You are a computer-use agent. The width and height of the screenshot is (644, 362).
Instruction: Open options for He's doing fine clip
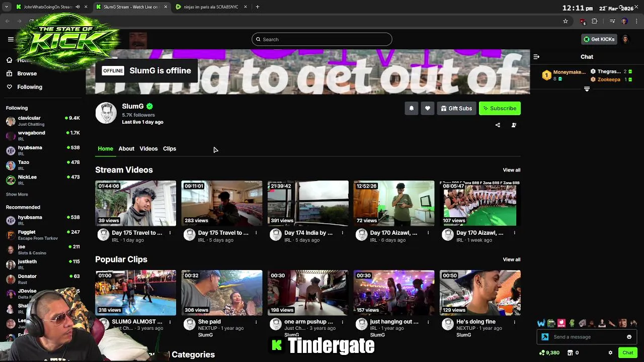514,322
